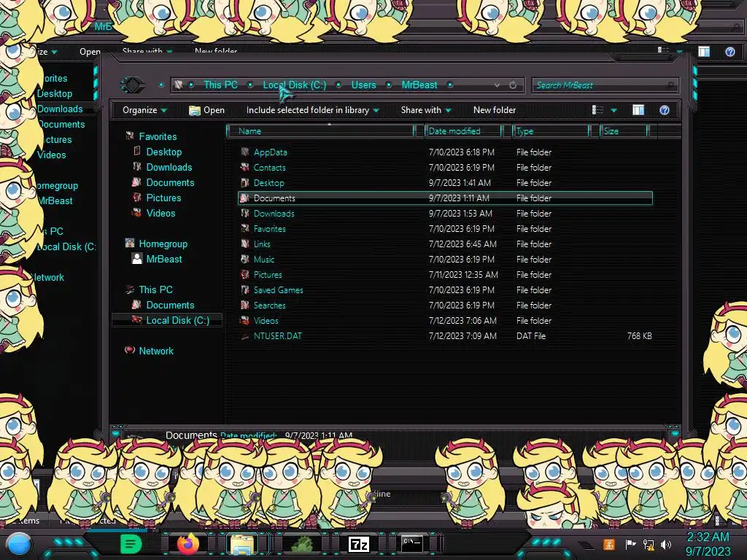The height and width of the screenshot is (560, 747).
Task: Click the Links folder icon
Action: pyautogui.click(x=245, y=244)
